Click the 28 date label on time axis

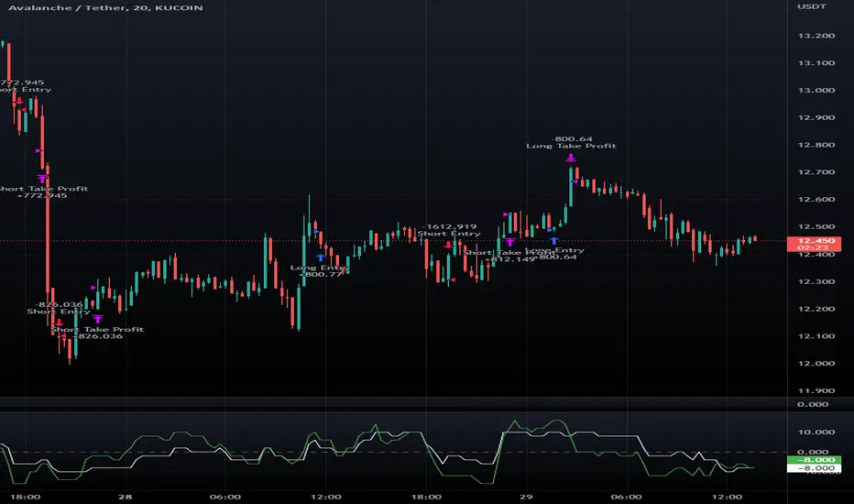tap(126, 497)
